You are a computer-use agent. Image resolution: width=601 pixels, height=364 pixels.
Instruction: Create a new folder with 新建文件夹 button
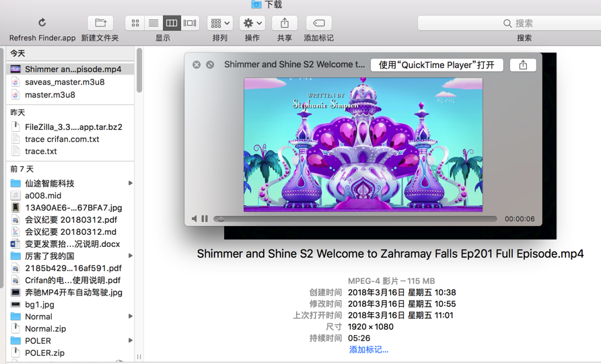point(100,23)
